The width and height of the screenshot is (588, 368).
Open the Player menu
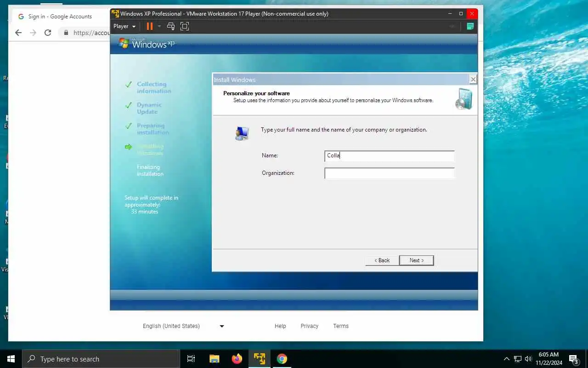(x=124, y=26)
